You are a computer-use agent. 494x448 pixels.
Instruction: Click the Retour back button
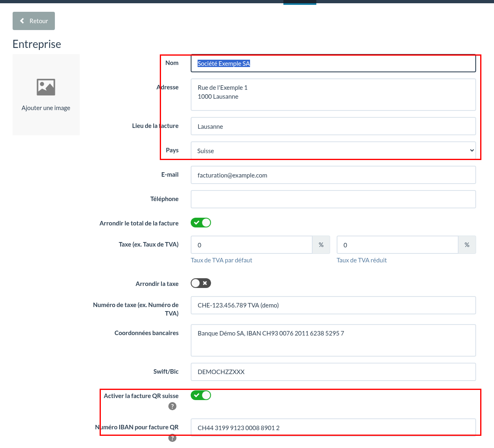(x=34, y=21)
